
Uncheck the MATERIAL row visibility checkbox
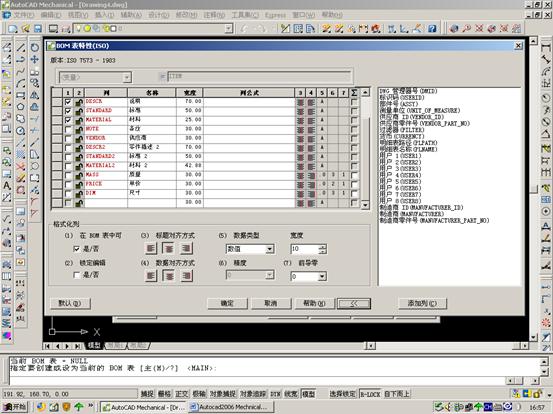point(68,120)
